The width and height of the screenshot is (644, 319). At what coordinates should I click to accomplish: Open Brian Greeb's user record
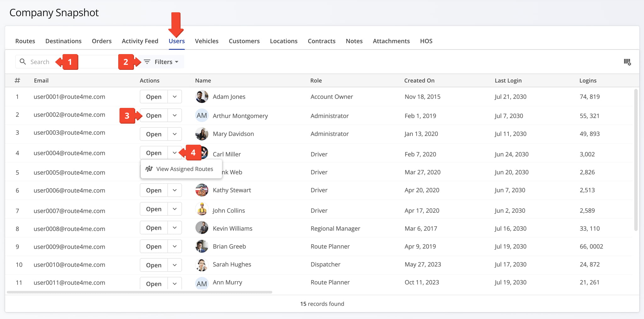(x=154, y=246)
